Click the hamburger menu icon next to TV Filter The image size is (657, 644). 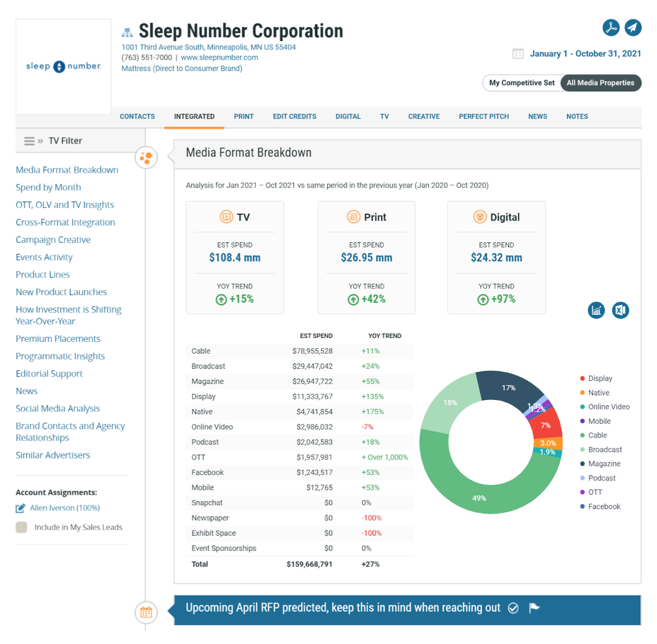[30, 141]
